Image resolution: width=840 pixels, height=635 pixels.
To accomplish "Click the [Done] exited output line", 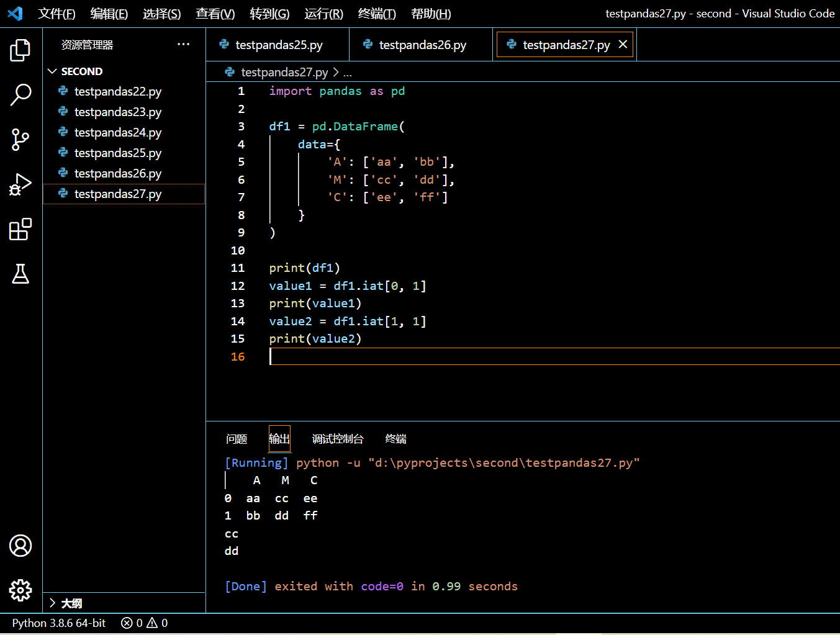I will [x=371, y=587].
